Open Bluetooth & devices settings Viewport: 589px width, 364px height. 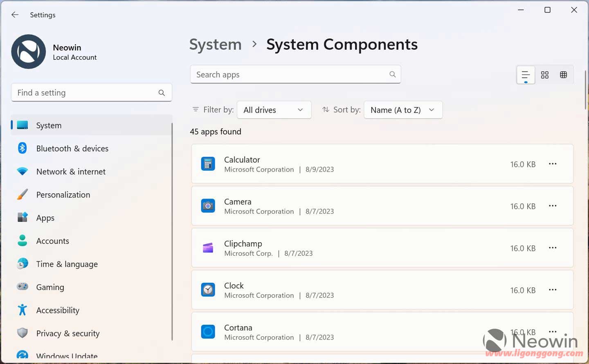point(92,148)
